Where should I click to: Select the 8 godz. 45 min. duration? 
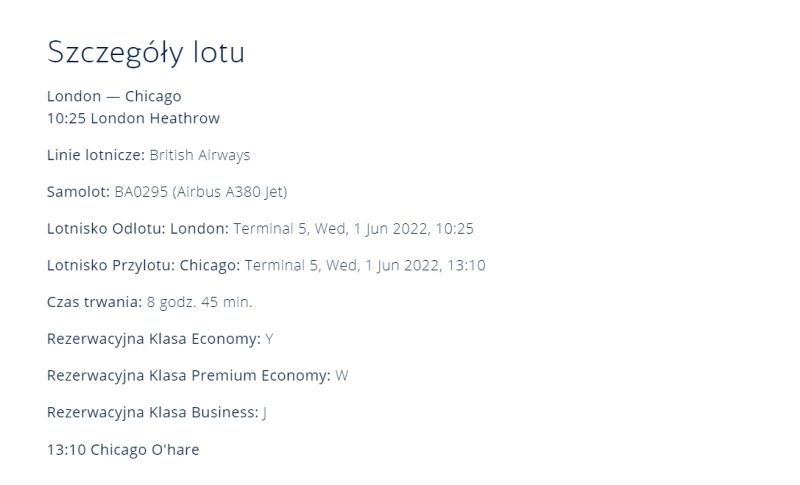[x=199, y=302]
